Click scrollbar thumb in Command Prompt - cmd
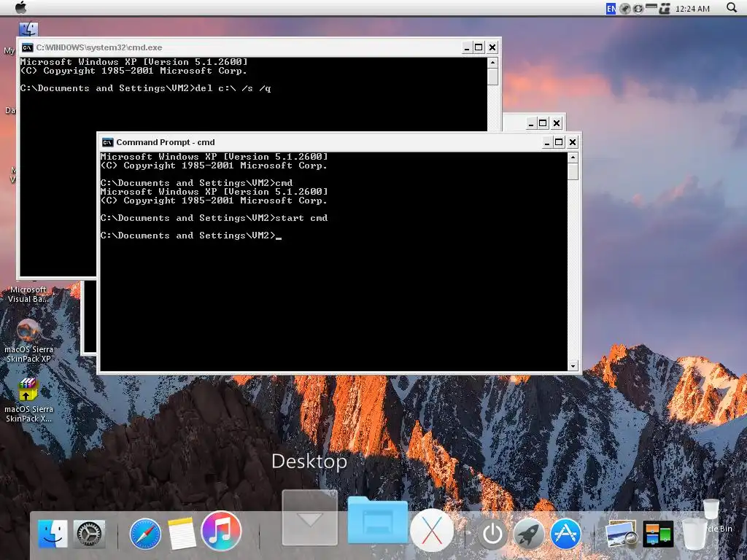The height and width of the screenshot is (560, 747). tap(573, 171)
